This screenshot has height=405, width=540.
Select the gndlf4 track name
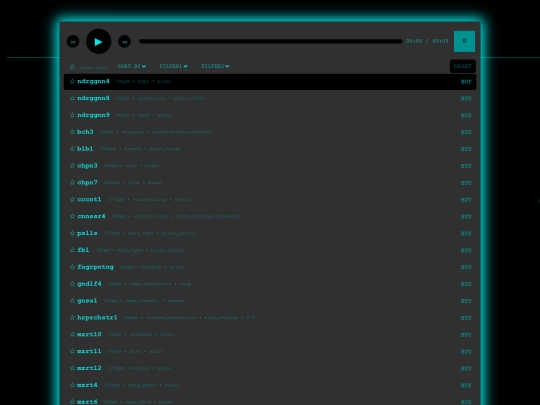89,284
